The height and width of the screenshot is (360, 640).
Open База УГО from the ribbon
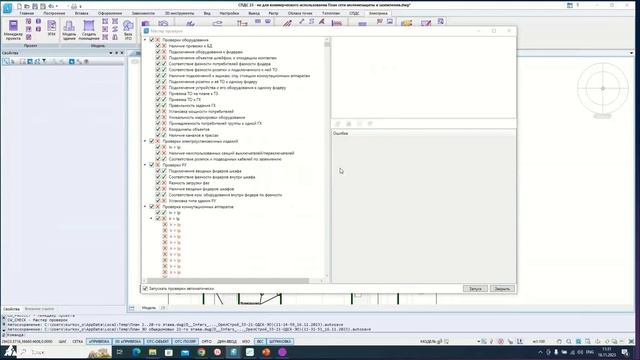128,30
